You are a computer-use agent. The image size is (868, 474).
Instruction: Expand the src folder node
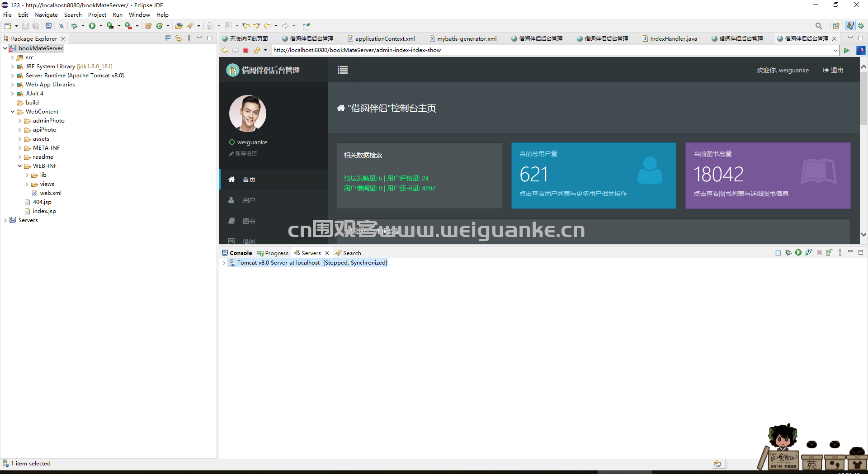coord(12,57)
